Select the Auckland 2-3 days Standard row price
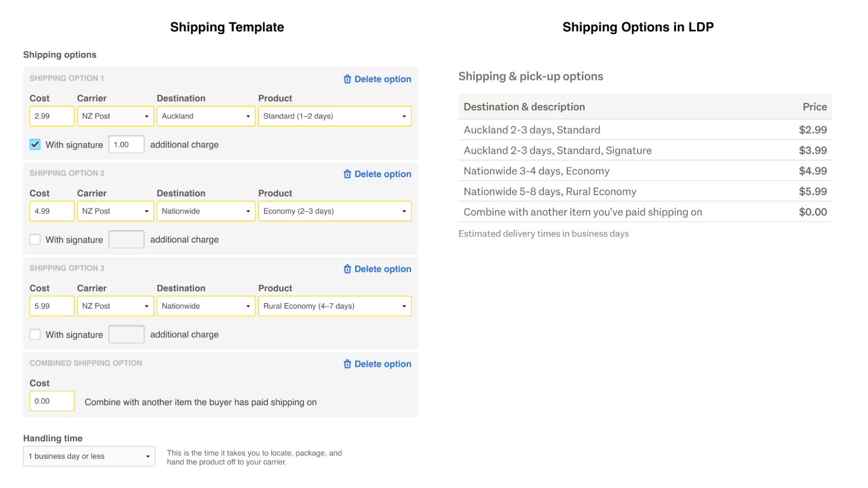The image size is (868, 488). [813, 129]
